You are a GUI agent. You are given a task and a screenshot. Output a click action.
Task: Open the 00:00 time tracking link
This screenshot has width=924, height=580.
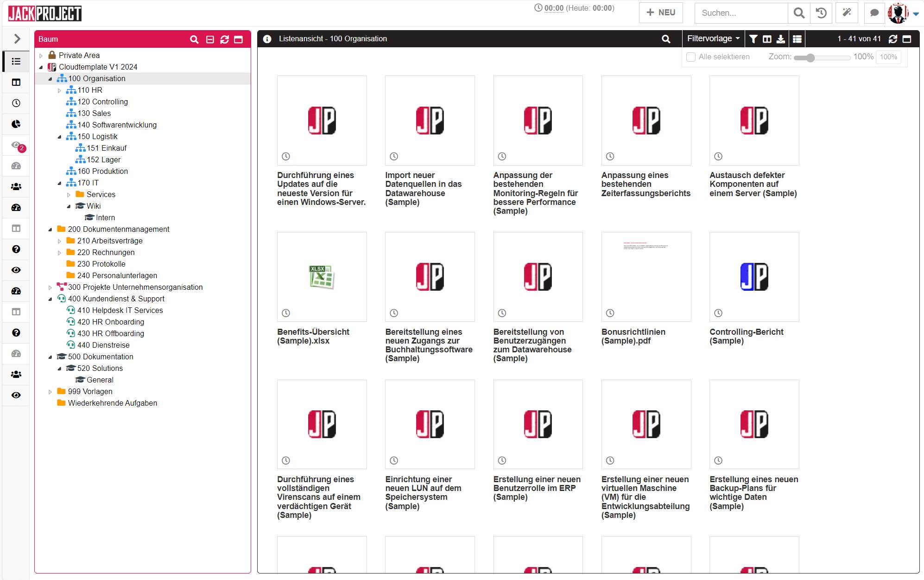click(554, 8)
